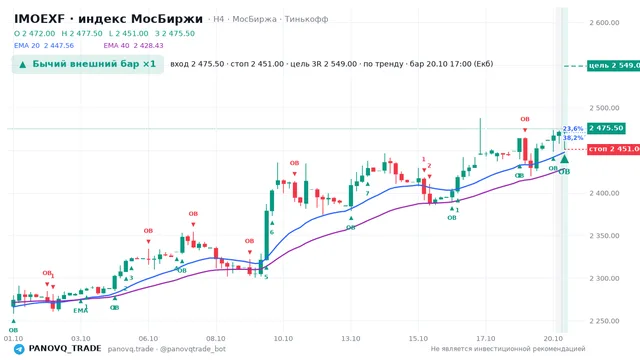Click the 'EMA 40 2 428.43' legend entry
Viewport: 640px width, 360px height.
pos(133,46)
